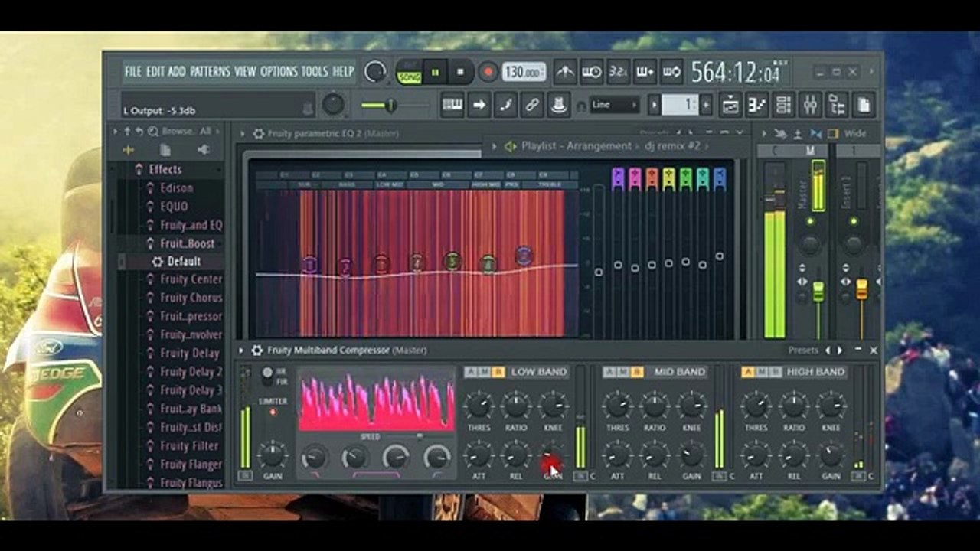Click the channel rack toolbar icon

(x=783, y=105)
